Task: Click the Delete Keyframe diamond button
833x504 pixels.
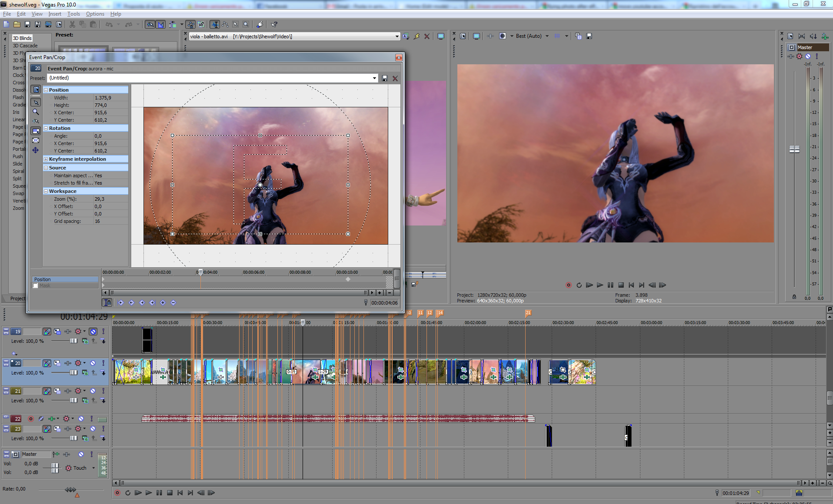Action: click(x=173, y=302)
